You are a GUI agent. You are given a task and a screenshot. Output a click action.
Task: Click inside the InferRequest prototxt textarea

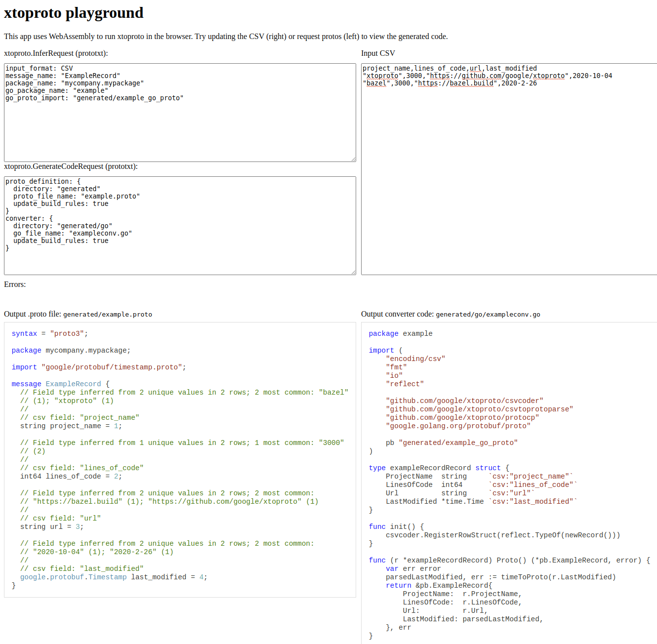180,113
